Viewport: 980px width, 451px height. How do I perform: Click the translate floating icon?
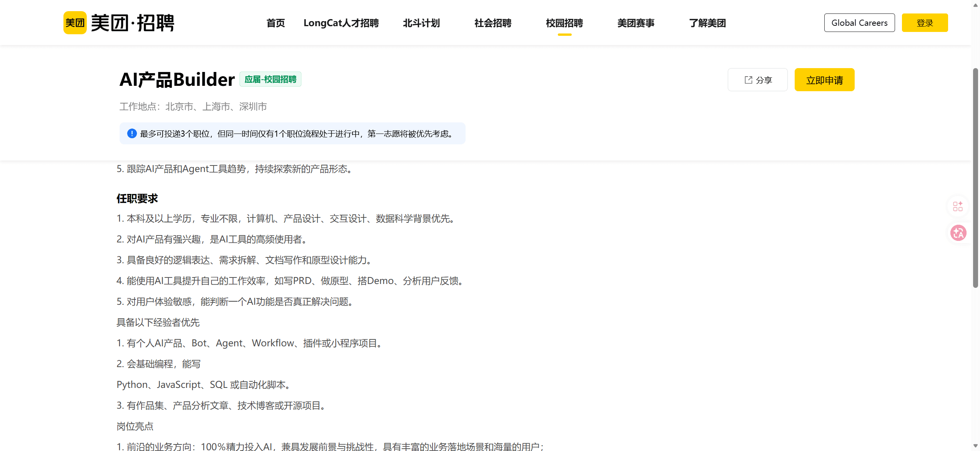click(958, 233)
